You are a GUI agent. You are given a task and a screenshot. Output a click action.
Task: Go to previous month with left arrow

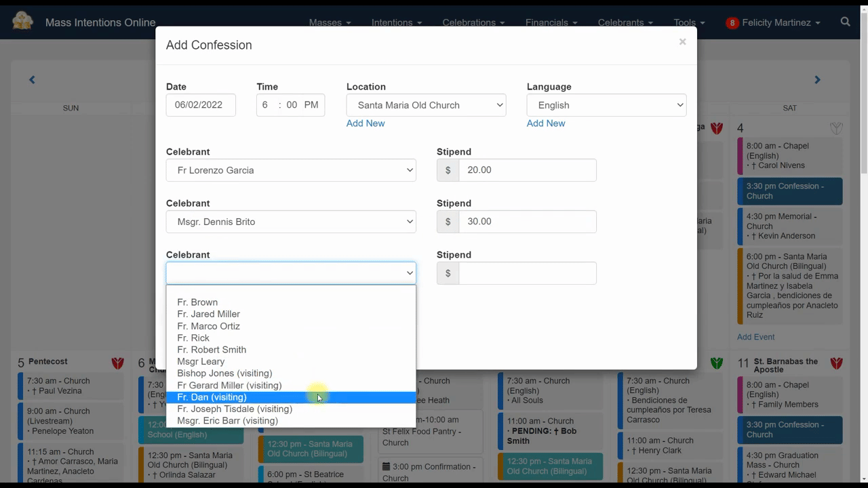[32, 80]
